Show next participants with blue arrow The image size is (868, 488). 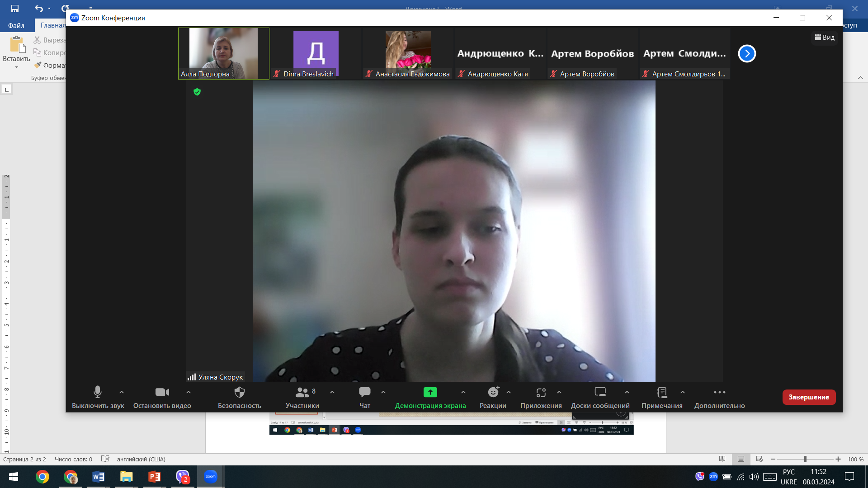click(x=747, y=54)
